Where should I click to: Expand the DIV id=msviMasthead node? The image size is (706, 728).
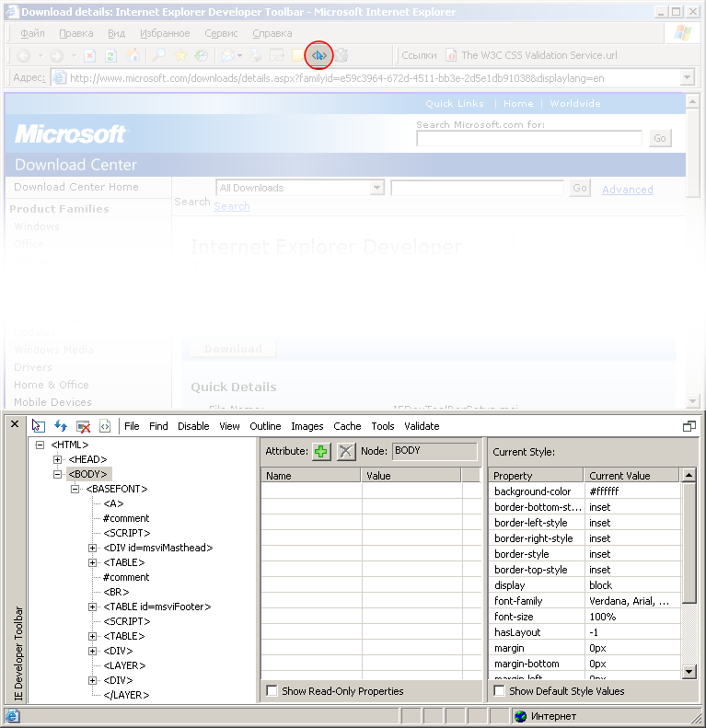point(92,548)
